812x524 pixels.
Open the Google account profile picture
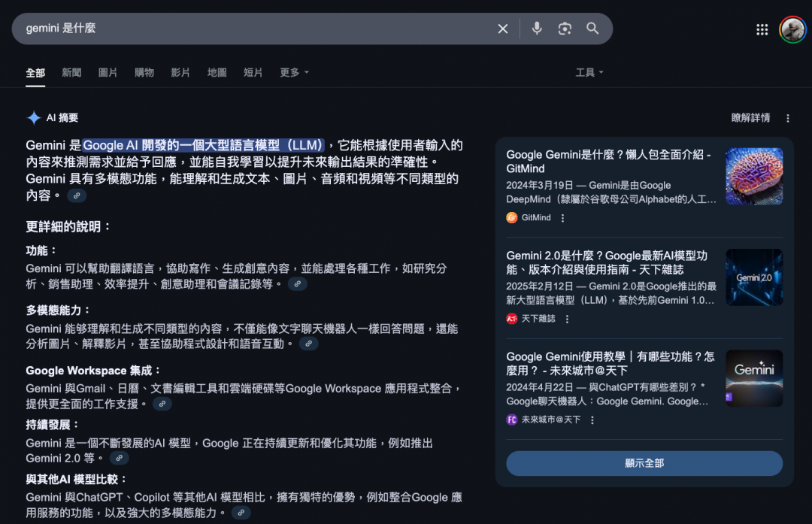792,29
